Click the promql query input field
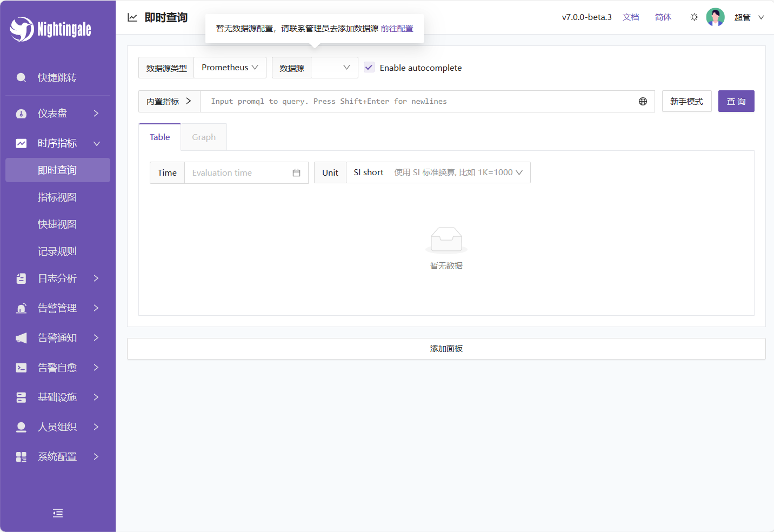The image size is (774, 532). (416, 102)
